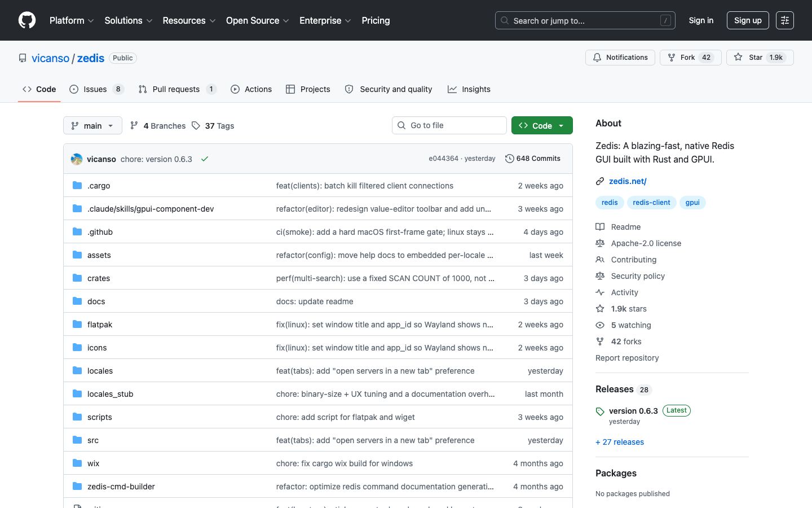Click the Sign in link
812x508 pixels.
(701, 20)
